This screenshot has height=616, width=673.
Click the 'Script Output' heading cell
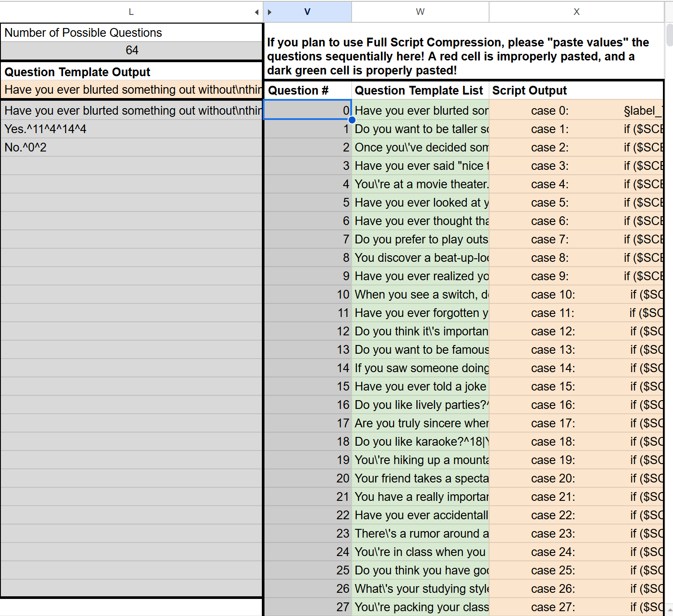(x=576, y=91)
